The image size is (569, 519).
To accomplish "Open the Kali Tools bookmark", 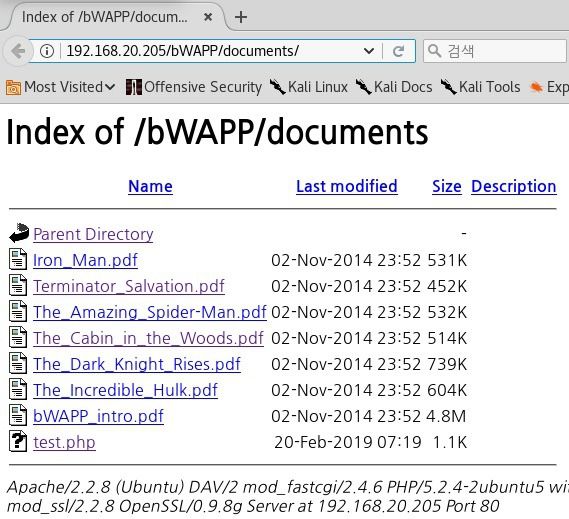I will (x=480, y=87).
